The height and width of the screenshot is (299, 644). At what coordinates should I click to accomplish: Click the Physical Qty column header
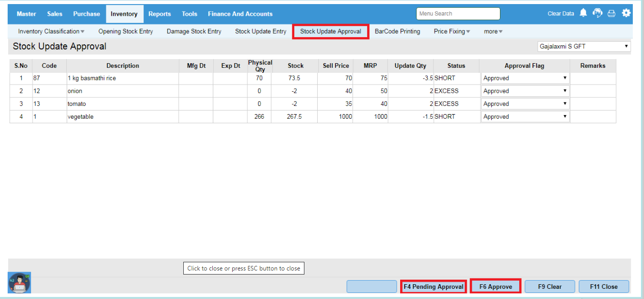[x=260, y=66]
